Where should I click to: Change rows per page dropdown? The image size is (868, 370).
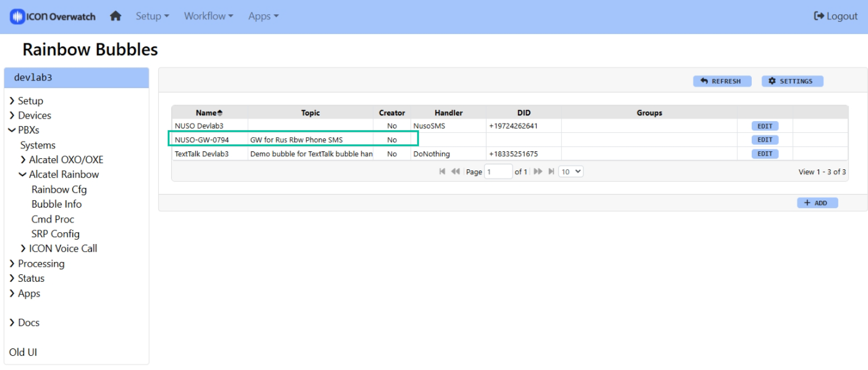(x=571, y=172)
